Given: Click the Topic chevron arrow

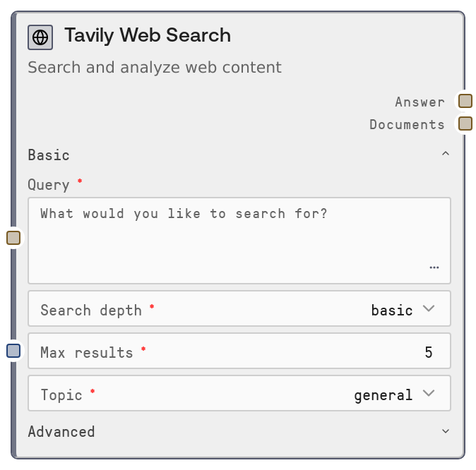Looking at the screenshot, I should pos(429,394).
